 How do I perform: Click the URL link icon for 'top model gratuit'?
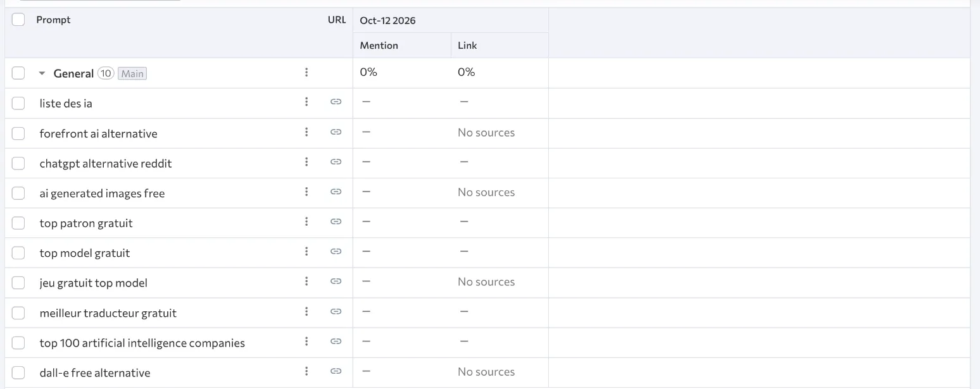[336, 251]
